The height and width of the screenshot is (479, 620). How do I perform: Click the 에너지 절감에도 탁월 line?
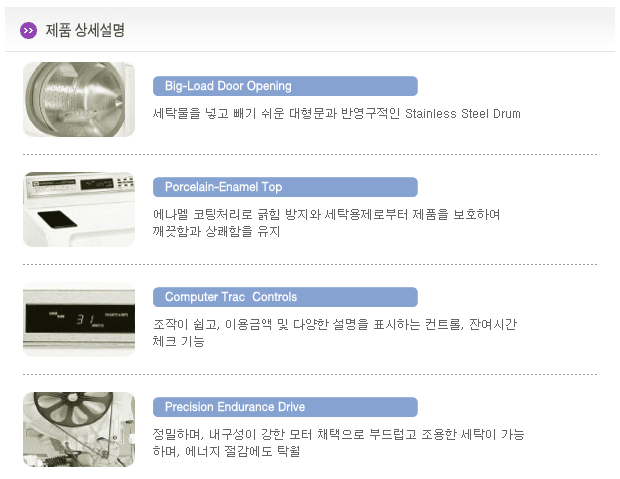coord(226,451)
